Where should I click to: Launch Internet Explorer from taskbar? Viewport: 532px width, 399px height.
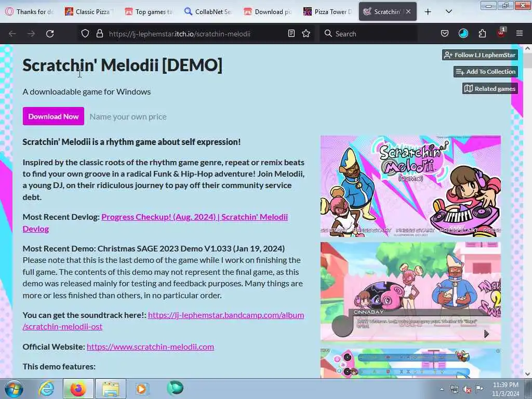coord(46,389)
